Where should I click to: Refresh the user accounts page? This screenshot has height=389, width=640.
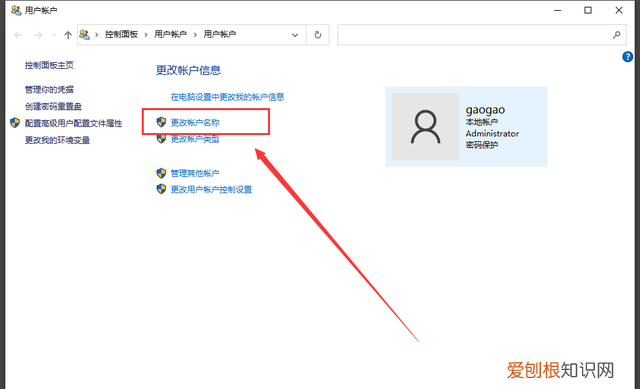(x=318, y=35)
